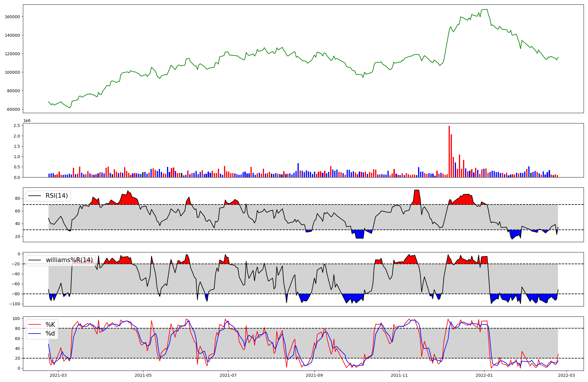Click the 60000 price axis label

pyautogui.click(x=14, y=109)
